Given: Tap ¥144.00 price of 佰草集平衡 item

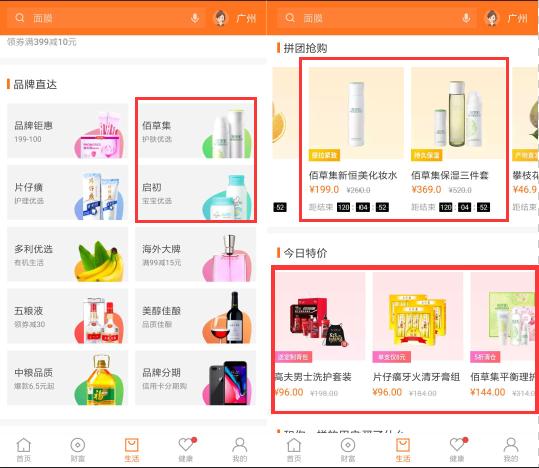Looking at the screenshot, I should [x=487, y=392].
